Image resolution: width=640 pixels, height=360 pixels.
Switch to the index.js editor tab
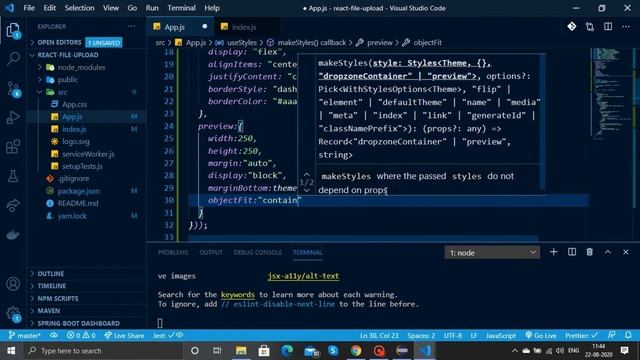click(x=244, y=27)
